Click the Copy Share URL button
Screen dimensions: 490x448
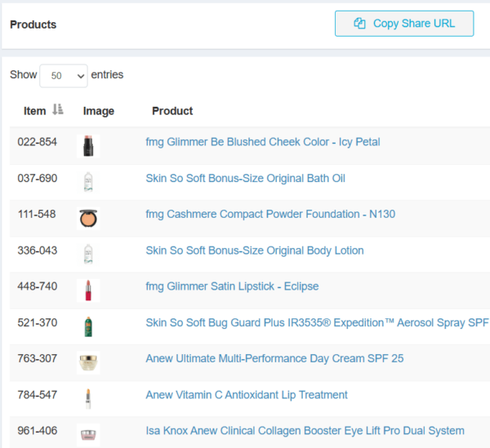tap(403, 24)
